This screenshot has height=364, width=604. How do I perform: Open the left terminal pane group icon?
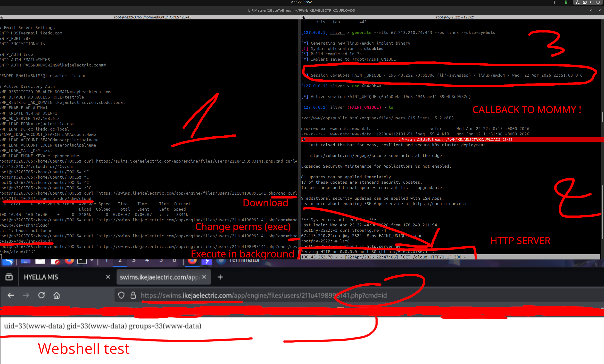point(1,17)
